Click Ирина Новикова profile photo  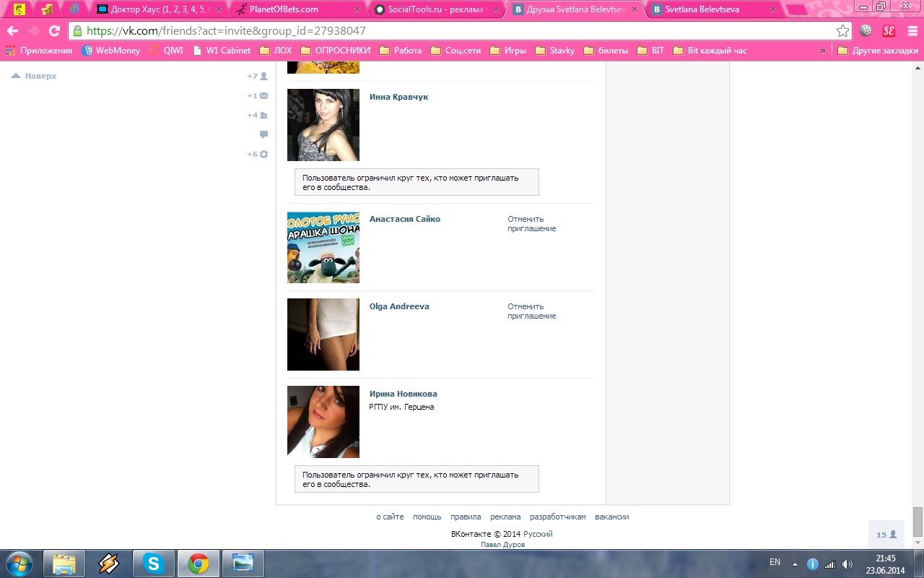click(323, 422)
